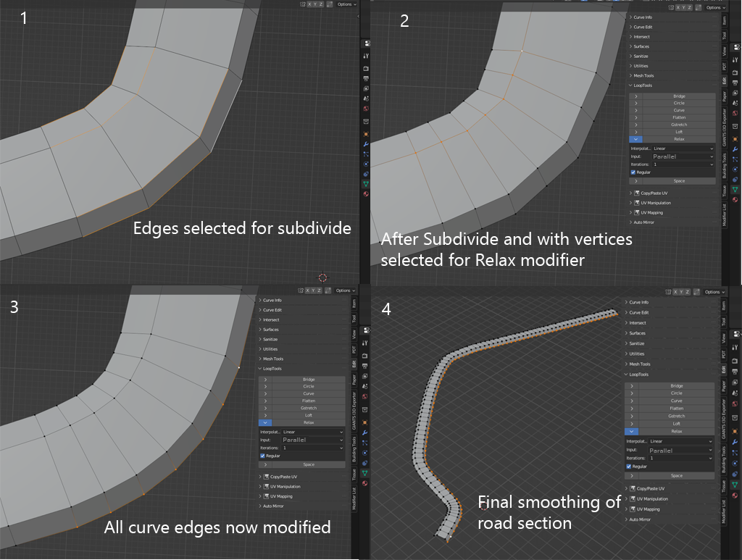Open the Options dropdown in panel 1

pos(346,4)
